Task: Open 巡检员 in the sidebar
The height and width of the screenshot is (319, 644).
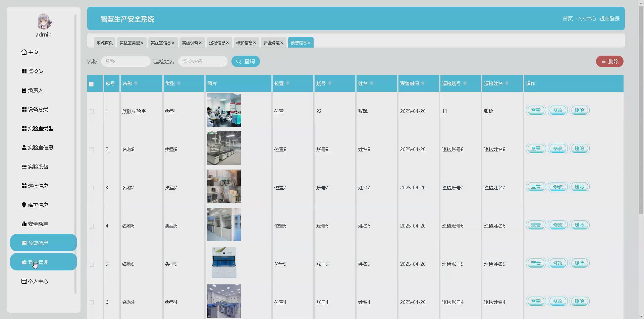Action: [x=43, y=71]
